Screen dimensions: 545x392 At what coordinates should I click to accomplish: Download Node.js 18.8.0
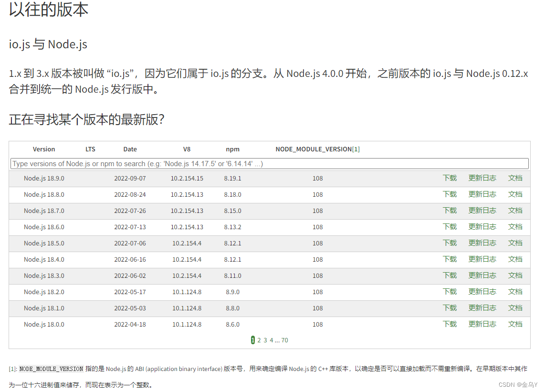[450, 194]
